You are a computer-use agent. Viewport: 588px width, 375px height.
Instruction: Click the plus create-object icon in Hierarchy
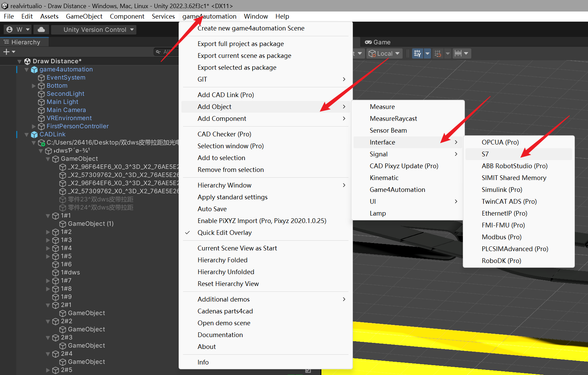[6, 52]
